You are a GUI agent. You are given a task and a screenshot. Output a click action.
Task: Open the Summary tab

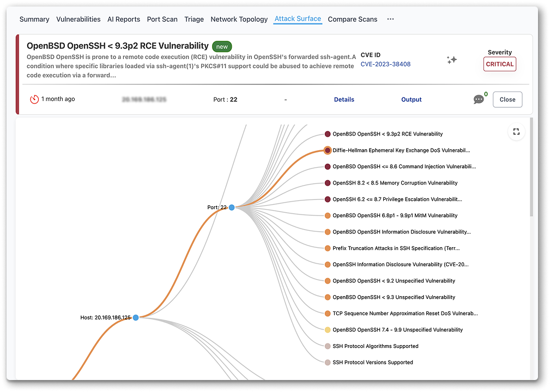34,19
